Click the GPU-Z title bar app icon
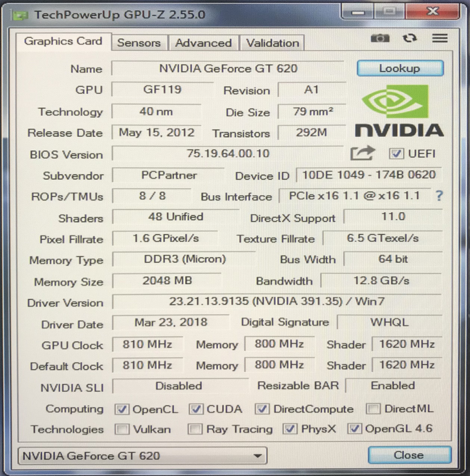 (x=20, y=16)
